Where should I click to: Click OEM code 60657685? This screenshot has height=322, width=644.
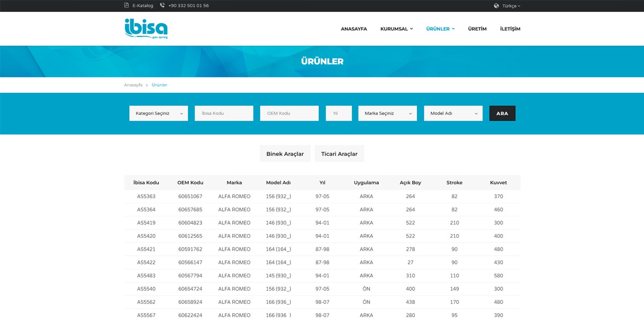pos(191,209)
